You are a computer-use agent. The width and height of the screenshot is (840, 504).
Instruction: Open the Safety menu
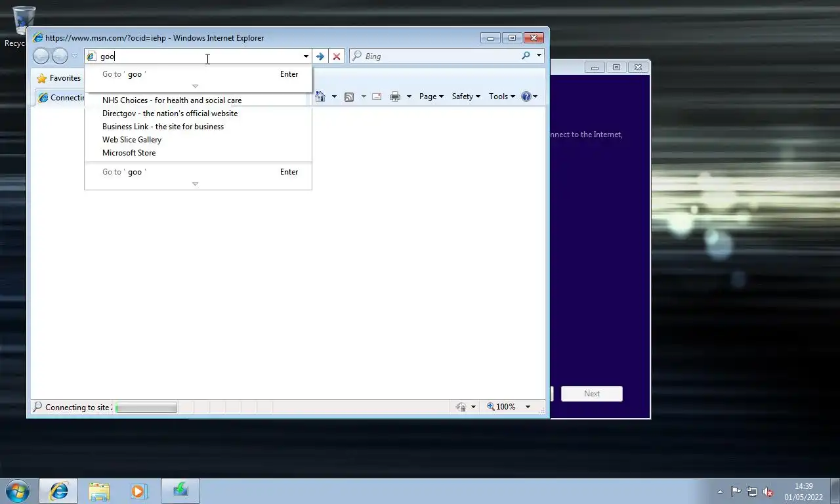(466, 96)
